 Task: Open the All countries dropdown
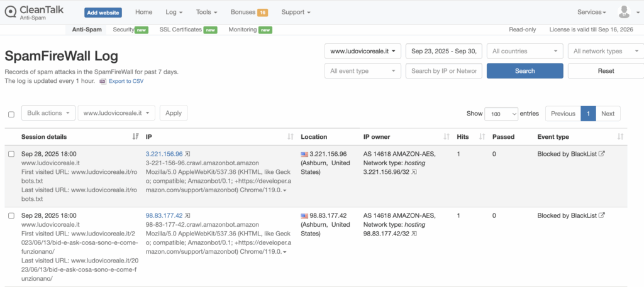525,51
